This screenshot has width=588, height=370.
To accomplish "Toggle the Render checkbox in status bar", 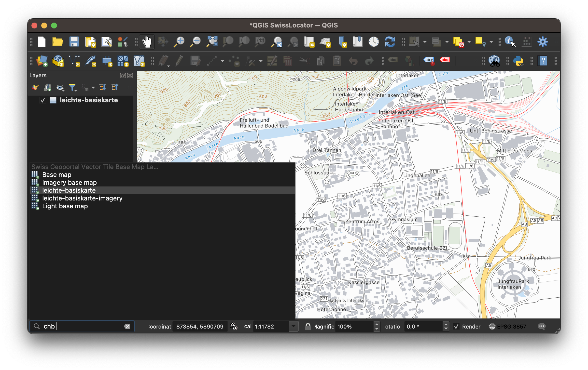I will pyautogui.click(x=456, y=327).
